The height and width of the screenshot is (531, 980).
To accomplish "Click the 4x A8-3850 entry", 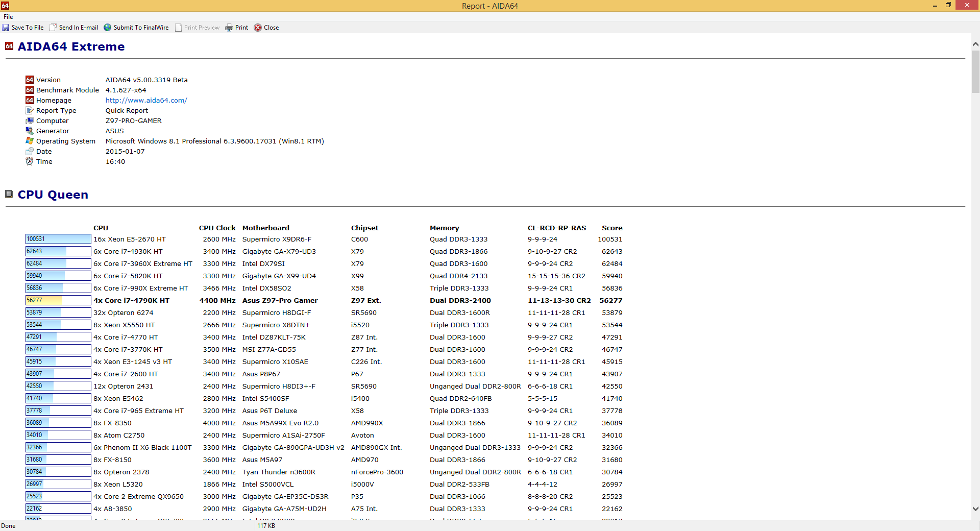I will 112,509.
